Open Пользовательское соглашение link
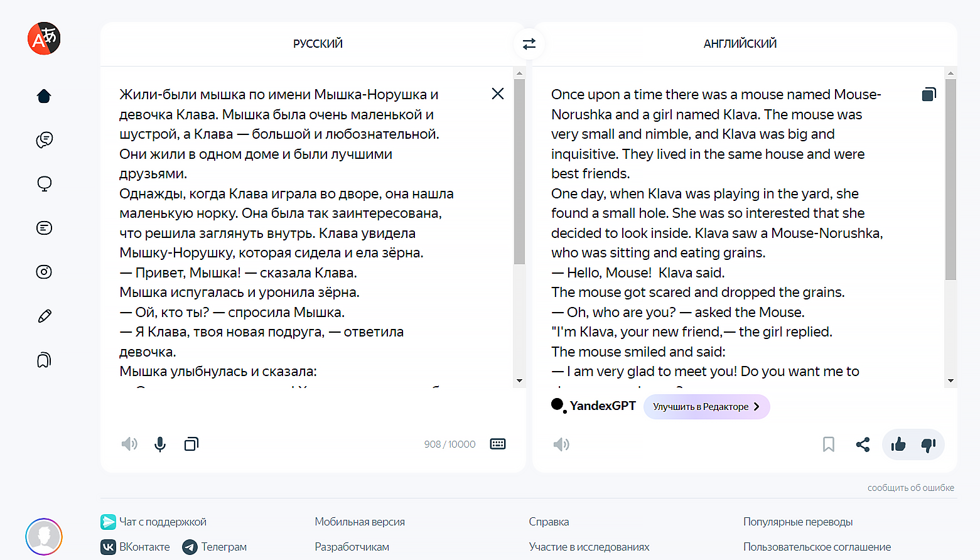The image size is (980, 560). tap(817, 547)
